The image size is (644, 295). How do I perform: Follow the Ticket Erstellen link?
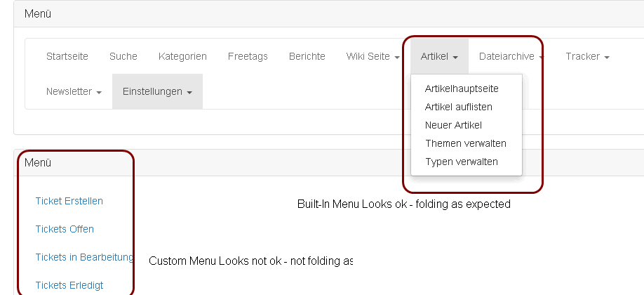[x=69, y=201]
